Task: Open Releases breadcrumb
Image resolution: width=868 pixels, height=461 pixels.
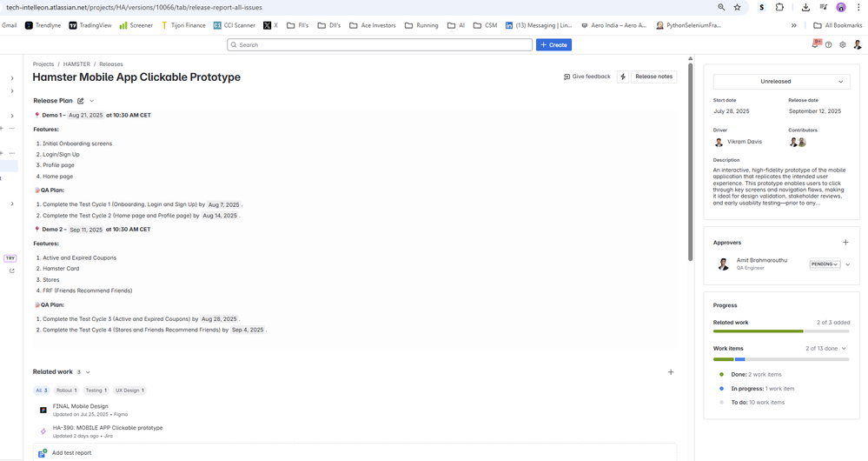Action: pyautogui.click(x=111, y=64)
